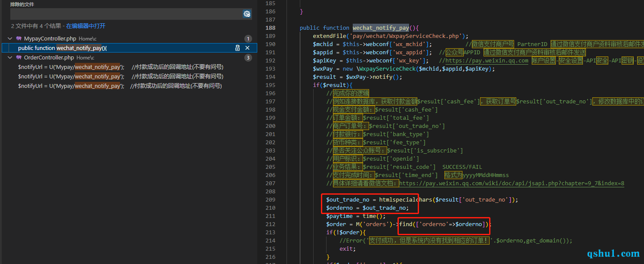Focus the files to exclude input field
This screenshot has width=644, height=264.
[125, 14]
